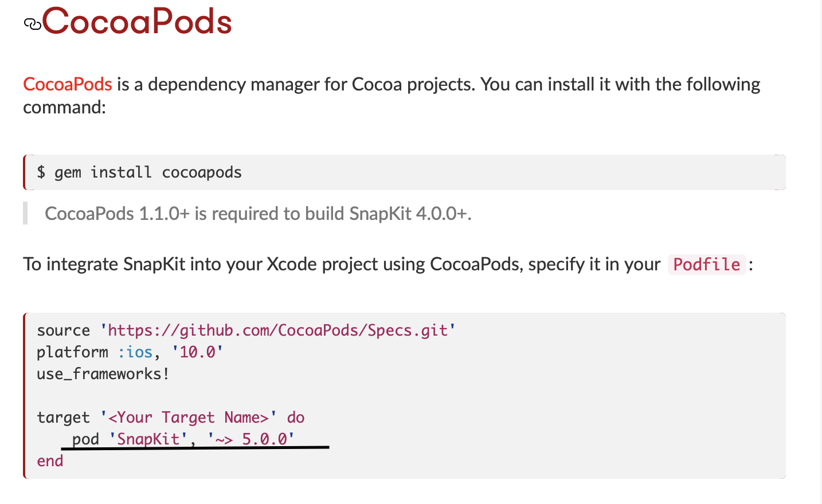
Task: Click the 'gem install cocoapods' command text
Action: pos(148,172)
